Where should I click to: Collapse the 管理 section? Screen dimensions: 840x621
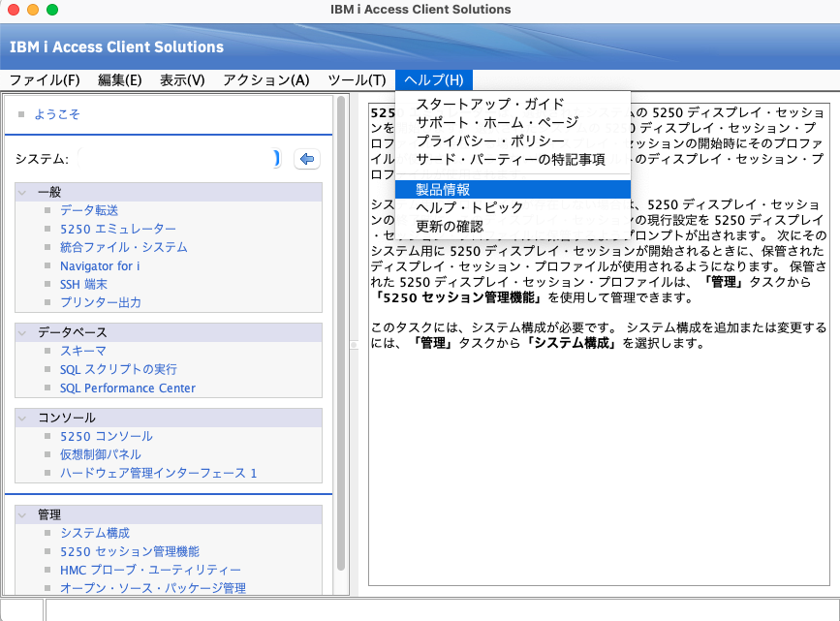[21, 514]
